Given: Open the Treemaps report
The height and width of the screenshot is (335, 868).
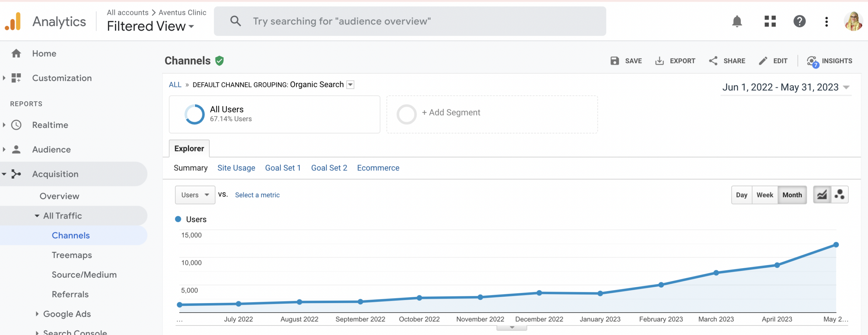Looking at the screenshot, I should (x=72, y=255).
